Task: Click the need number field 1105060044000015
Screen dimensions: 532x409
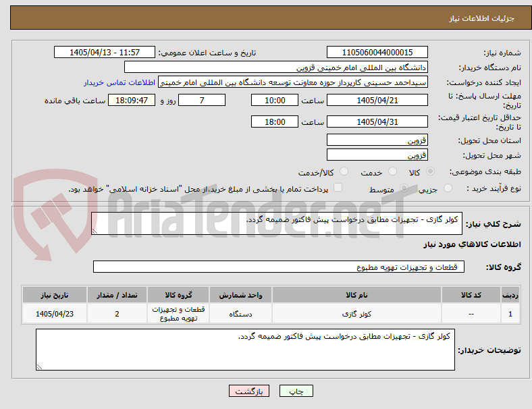Action: (x=377, y=52)
